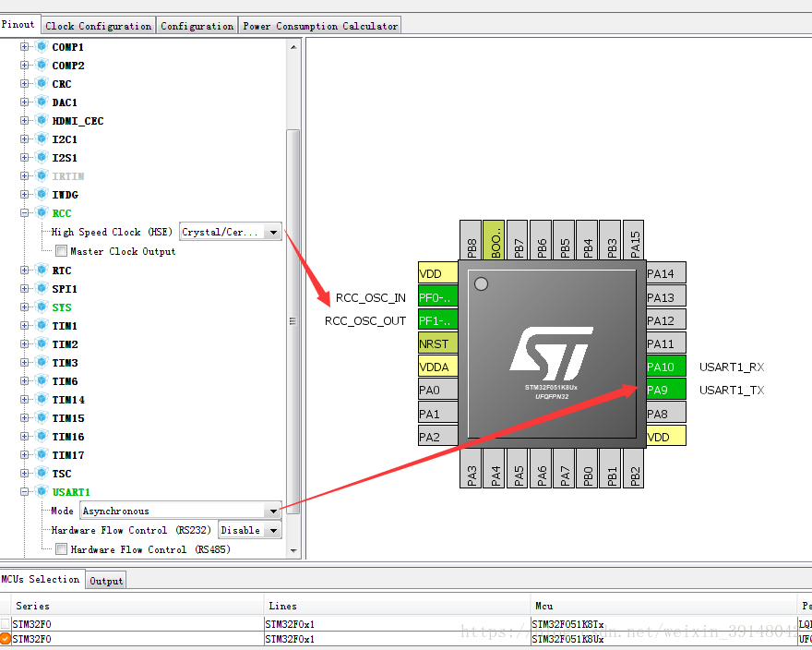This screenshot has height=650, width=812.
Task: Click the TIM6 peripheral cube icon
Action: pos(42,381)
